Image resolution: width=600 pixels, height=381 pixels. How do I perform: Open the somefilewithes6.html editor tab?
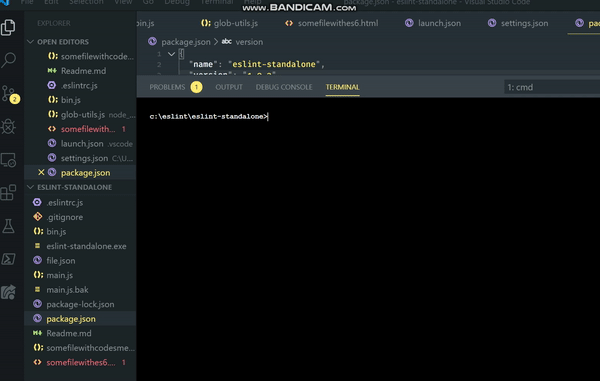pos(331,23)
